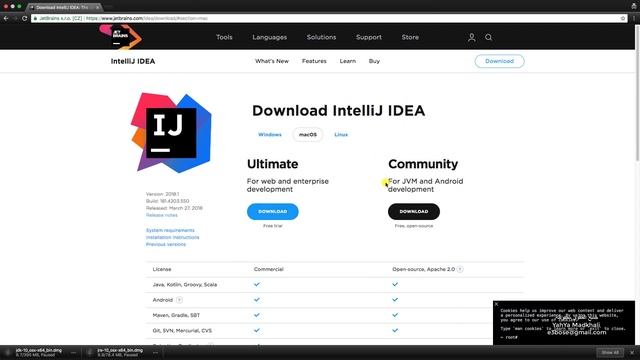Screen dimensions: 640x360
Task: Open the Store menu
Action: (x=410, y=37)
